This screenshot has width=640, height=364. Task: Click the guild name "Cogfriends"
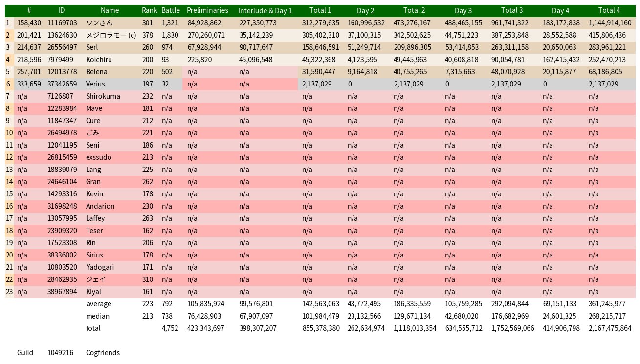[x=103, y=353]
